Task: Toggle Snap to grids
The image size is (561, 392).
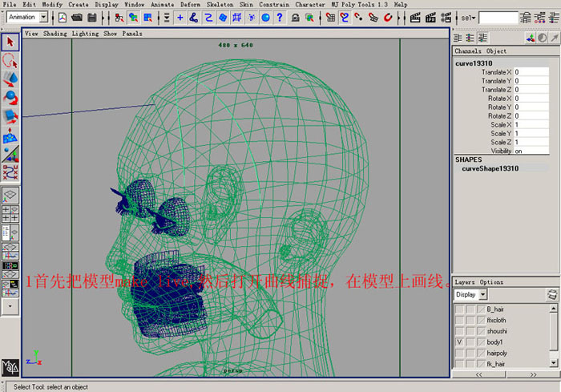Action: (330, 18)
